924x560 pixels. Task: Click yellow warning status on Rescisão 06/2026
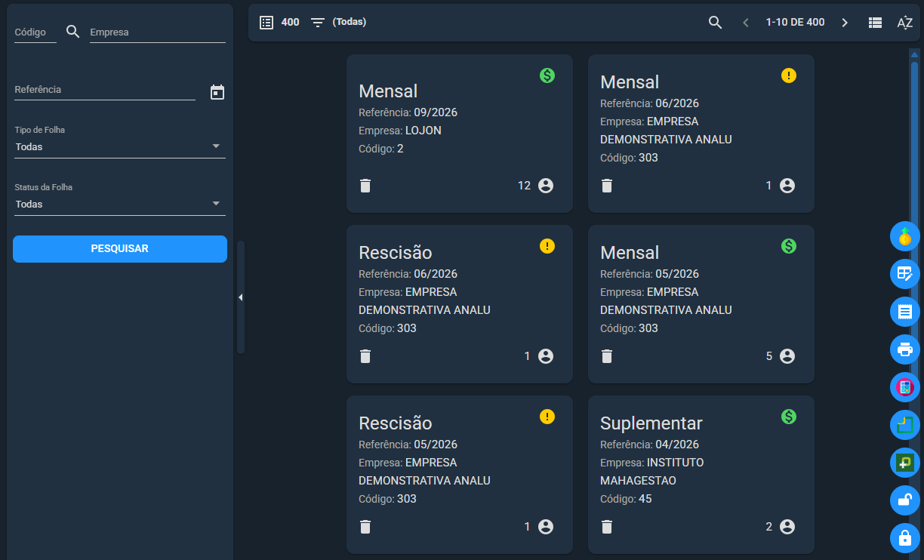(547, 246)
